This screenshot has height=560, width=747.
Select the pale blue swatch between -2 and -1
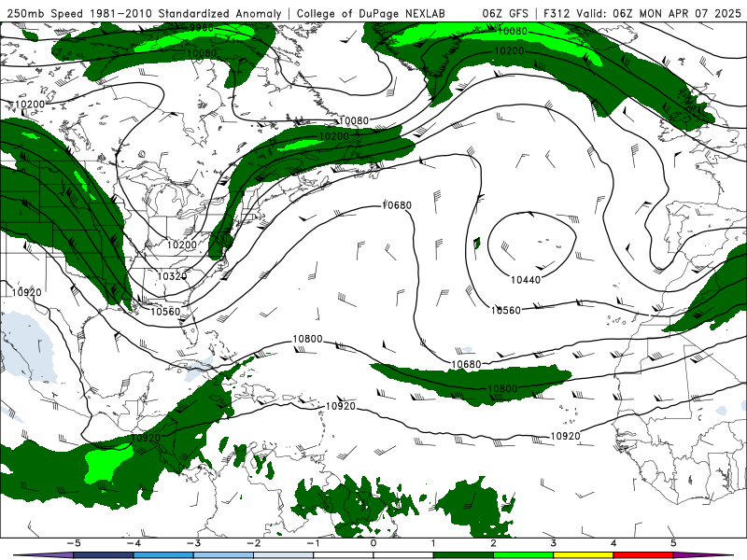point(284,555)
